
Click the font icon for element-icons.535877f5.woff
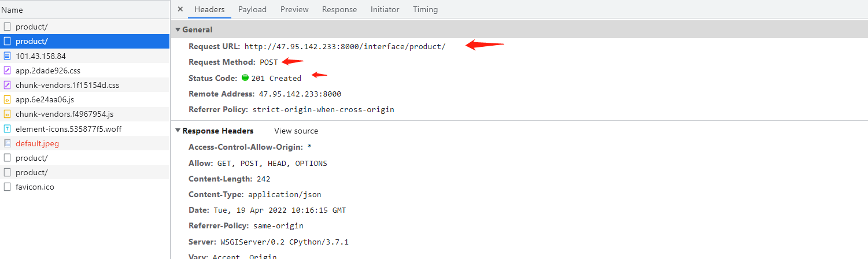[x=8, y=129]
